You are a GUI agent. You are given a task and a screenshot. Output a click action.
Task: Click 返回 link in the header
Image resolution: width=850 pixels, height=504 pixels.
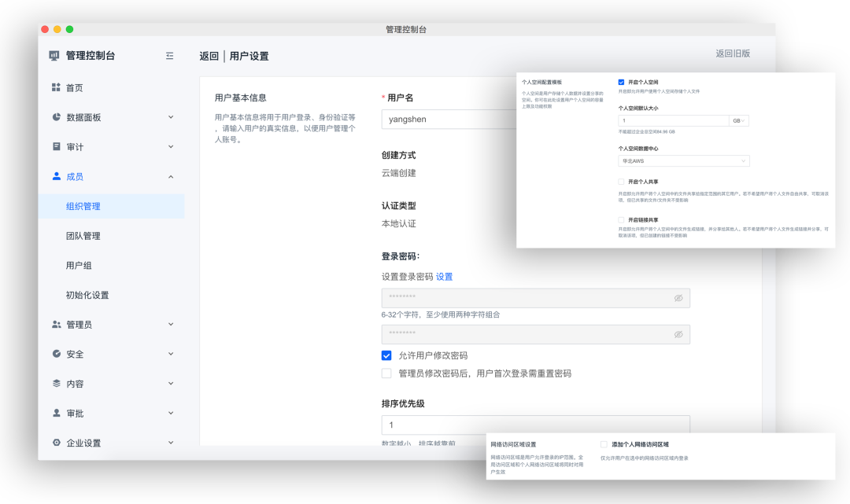point(209,57)
